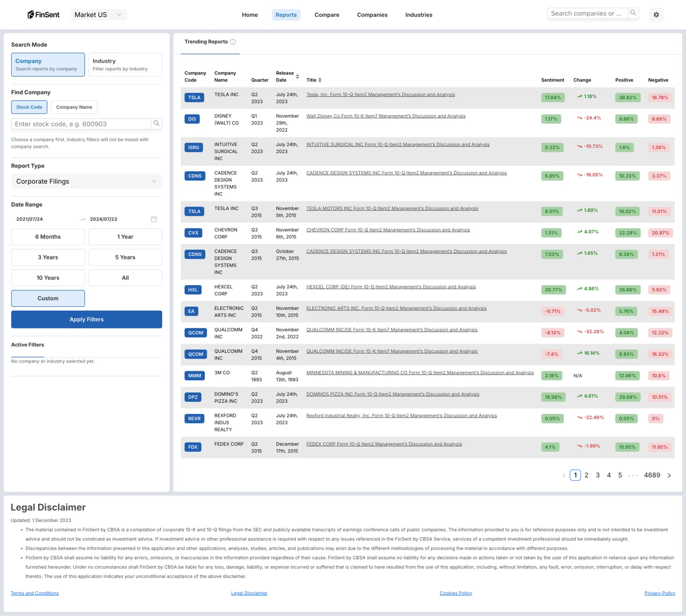Select Company search mode
The height and width of the screenshot is (616, 686).
click(x=48, y=65)
